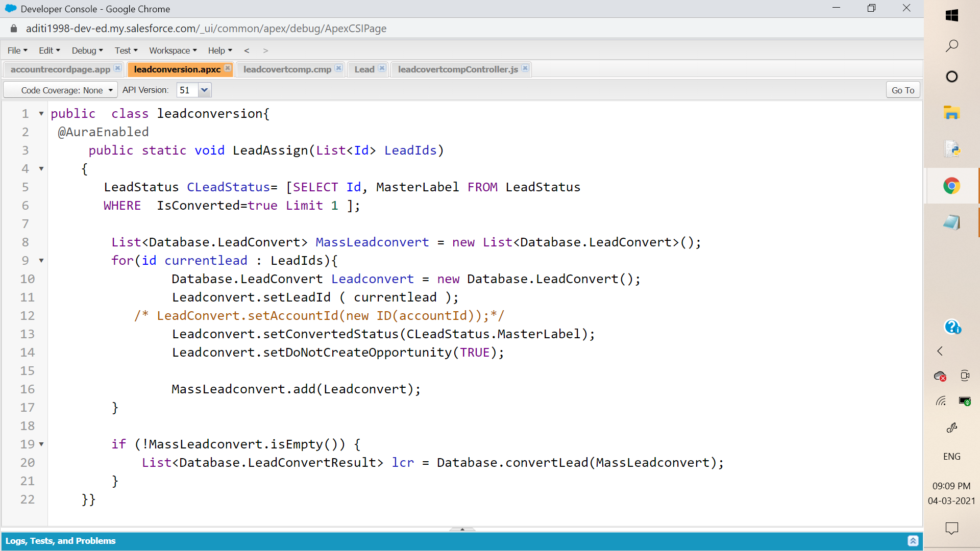980x551 pixels.
Task: Click the sidebar collapse arrow icon
Action: pos(940,351)
